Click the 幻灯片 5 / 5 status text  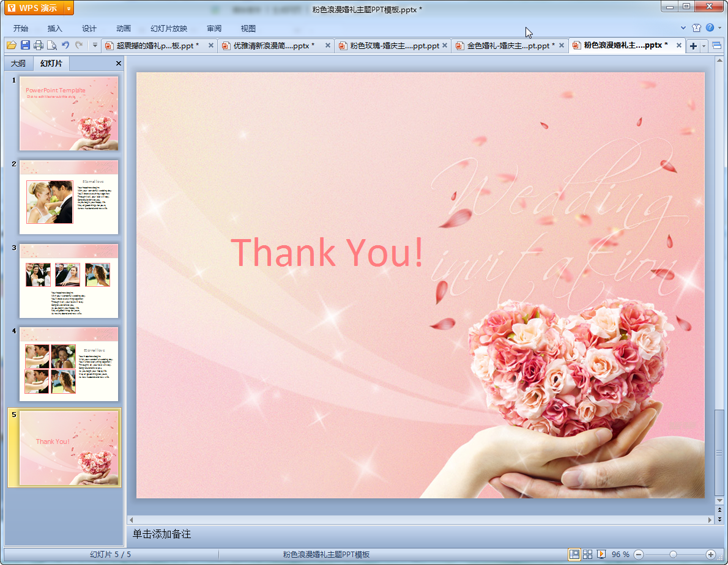[111, 555]
